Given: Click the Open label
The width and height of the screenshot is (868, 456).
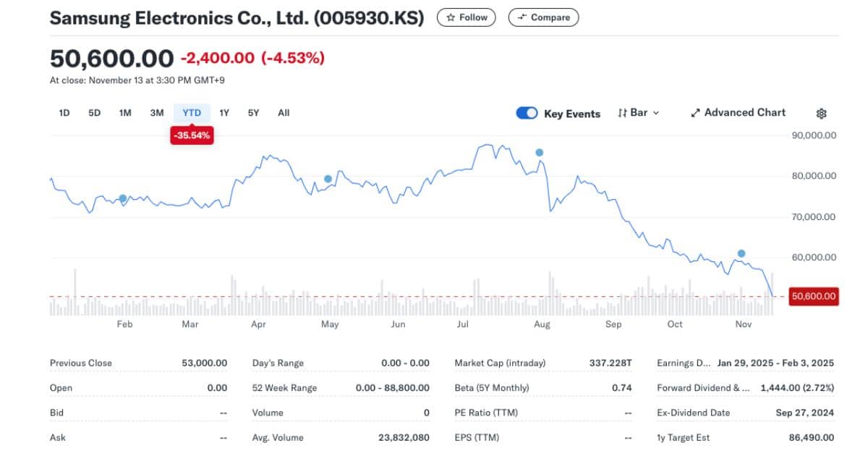Looking at the screenshot, I should (x=61, y=388).
